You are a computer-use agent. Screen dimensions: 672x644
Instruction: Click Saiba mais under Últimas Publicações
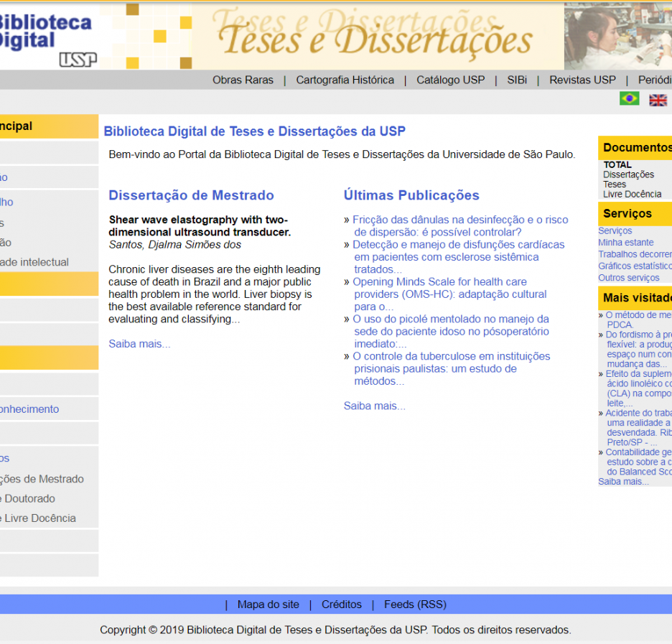click(x=375, y=406)
